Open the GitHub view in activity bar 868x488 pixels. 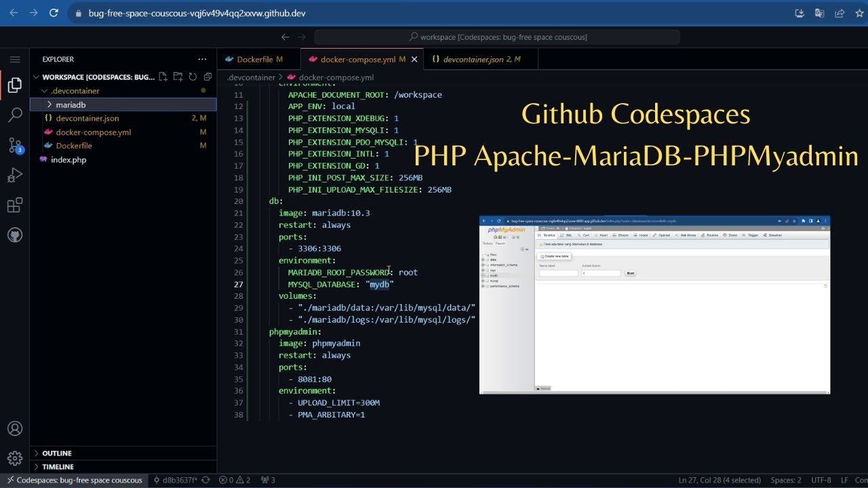pyautogui.click(x=15, y=235)
